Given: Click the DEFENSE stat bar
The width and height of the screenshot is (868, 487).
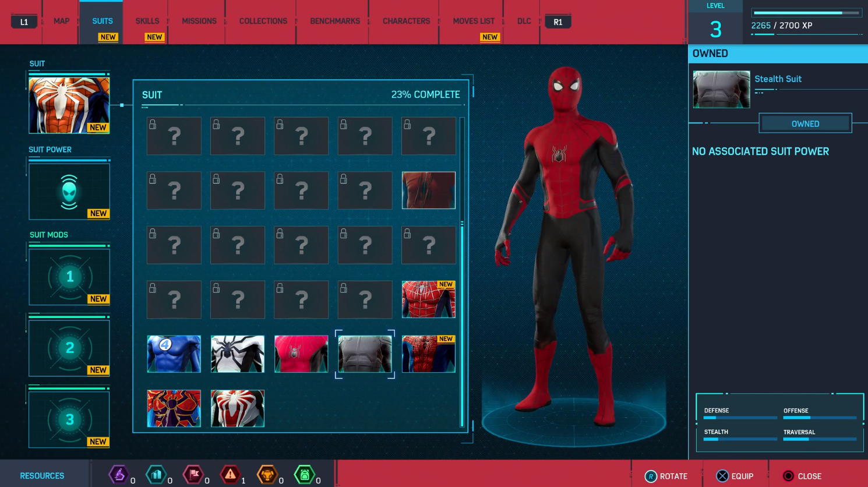Looking at the screenshot, I should click(x=740, y=418).
